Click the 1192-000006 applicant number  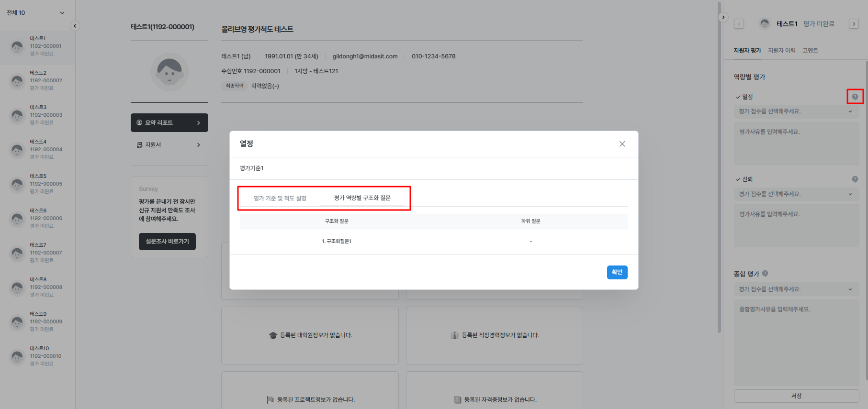[x=46, y=219]
